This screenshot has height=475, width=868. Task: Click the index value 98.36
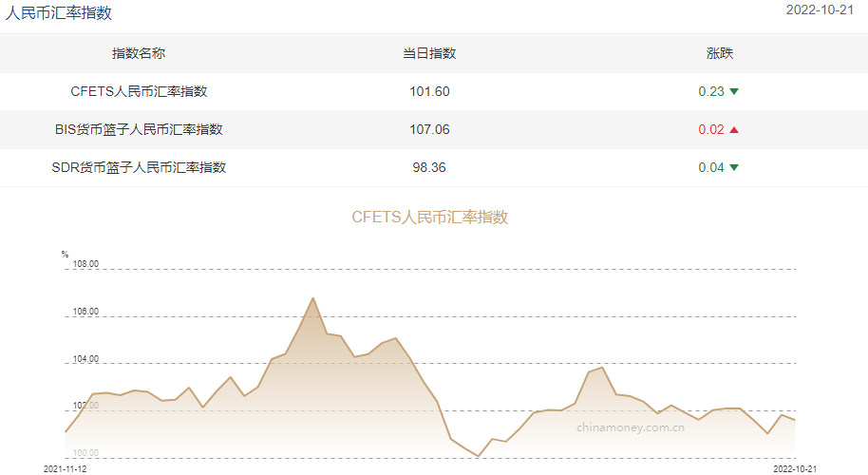[429, 167]
